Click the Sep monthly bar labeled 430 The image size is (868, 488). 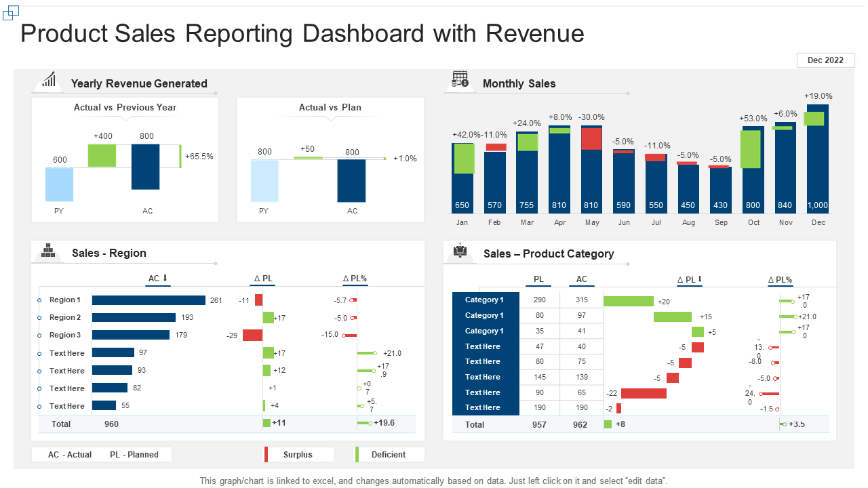coord(721,190)
